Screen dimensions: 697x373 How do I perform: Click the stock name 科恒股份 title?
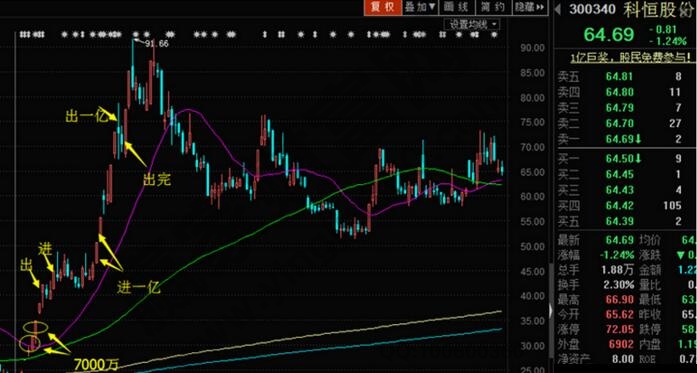(x=658, y=9)
